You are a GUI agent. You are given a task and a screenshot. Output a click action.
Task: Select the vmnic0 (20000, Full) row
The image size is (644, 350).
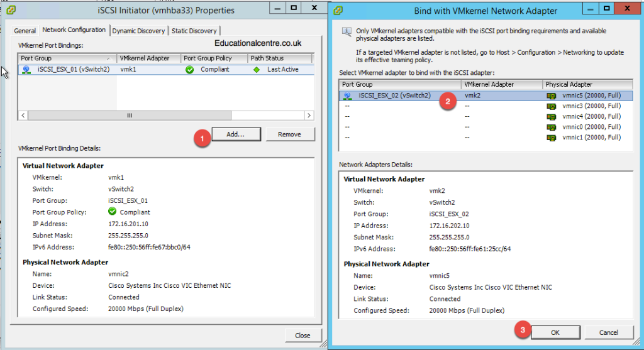coord(486,127)
